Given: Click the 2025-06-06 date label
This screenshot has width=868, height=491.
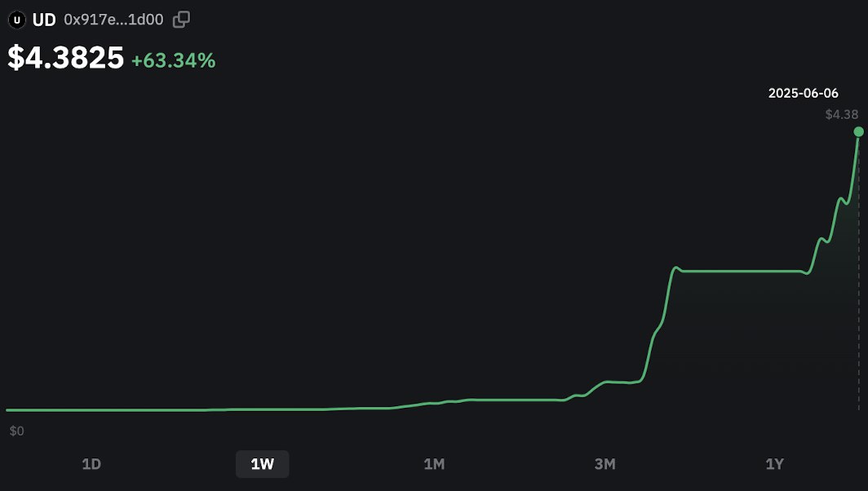Looking at the screenshot, I should [804, 93].
